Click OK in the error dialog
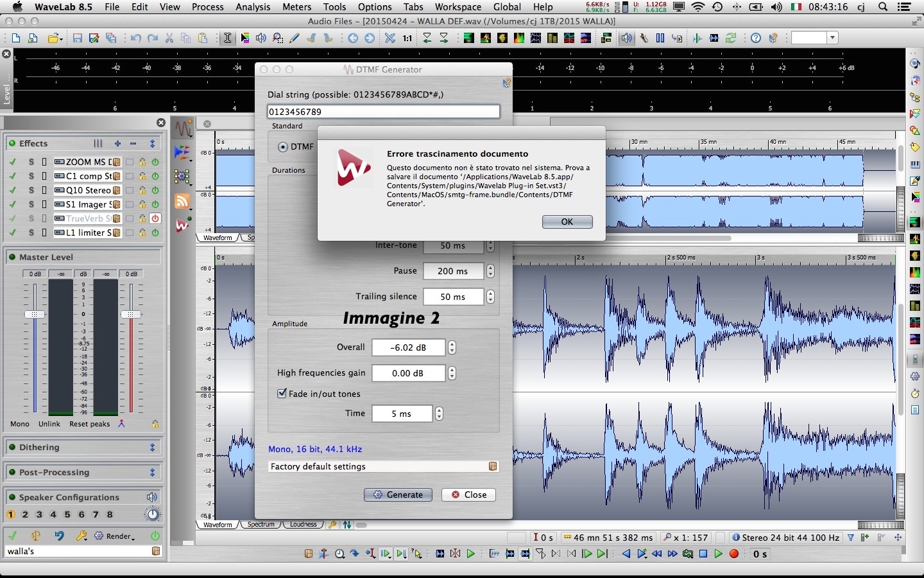The height and width of the screenshot is (578, 924). (567, 222)
